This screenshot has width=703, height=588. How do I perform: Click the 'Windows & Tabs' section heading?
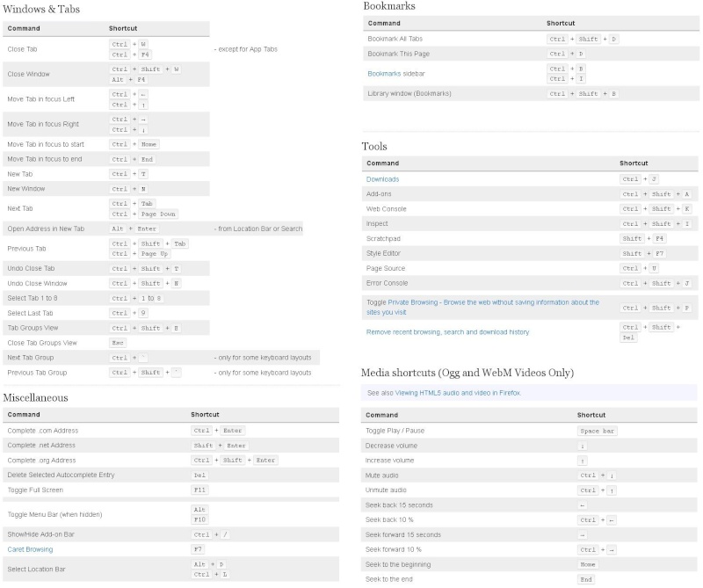41,9
